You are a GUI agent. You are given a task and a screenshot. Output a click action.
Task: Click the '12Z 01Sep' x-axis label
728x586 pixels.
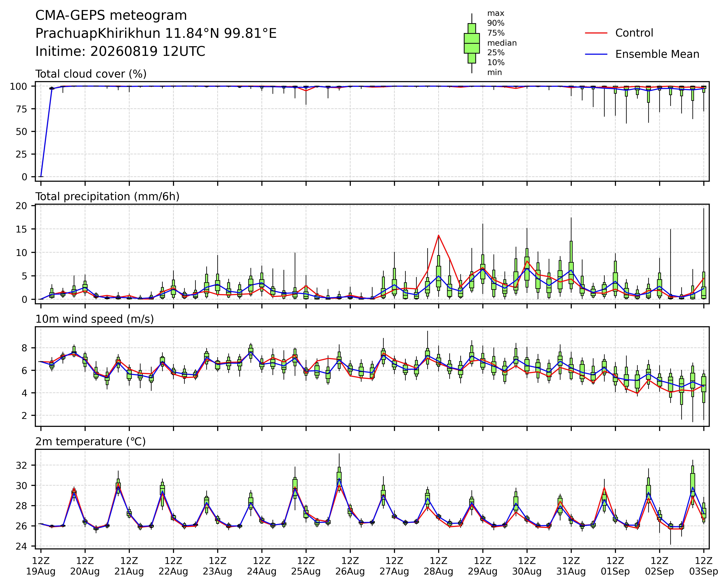point(615,566)
